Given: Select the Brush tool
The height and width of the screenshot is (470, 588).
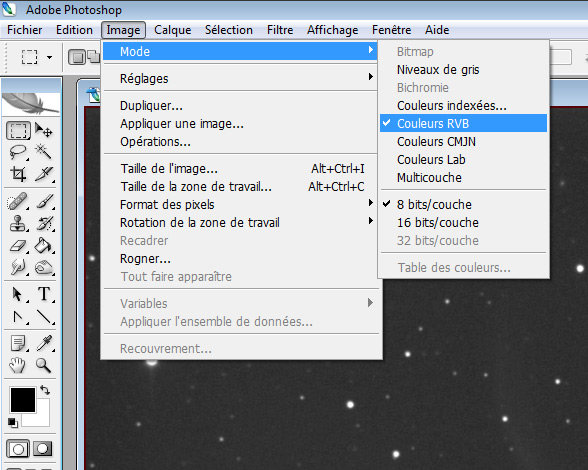Looking at the screenshot, I should tap(45, 201).
